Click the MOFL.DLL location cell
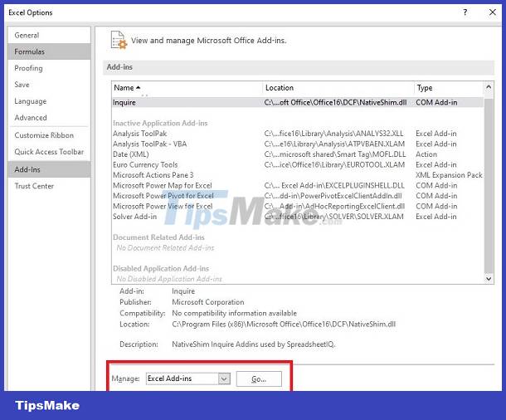The image size is (506, 420). [x=335, y=154]
